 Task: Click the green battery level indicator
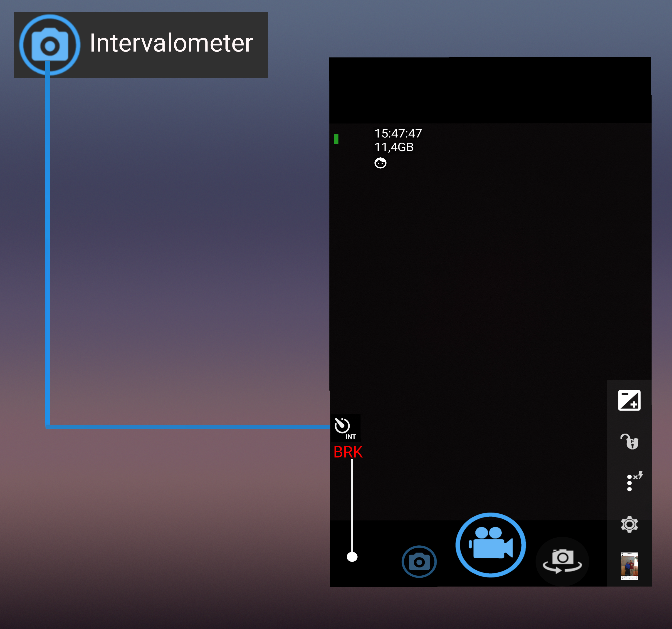[x=336, y=139]
